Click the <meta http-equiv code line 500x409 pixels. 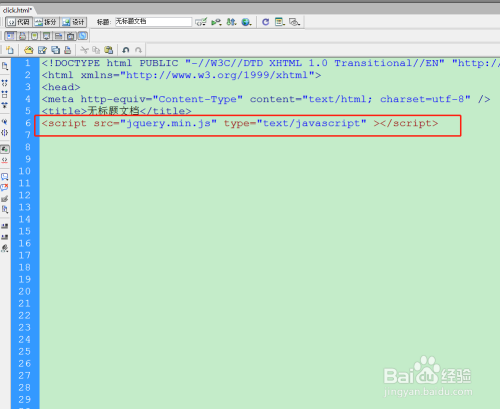pyautogui.click(x=266, y=99)
